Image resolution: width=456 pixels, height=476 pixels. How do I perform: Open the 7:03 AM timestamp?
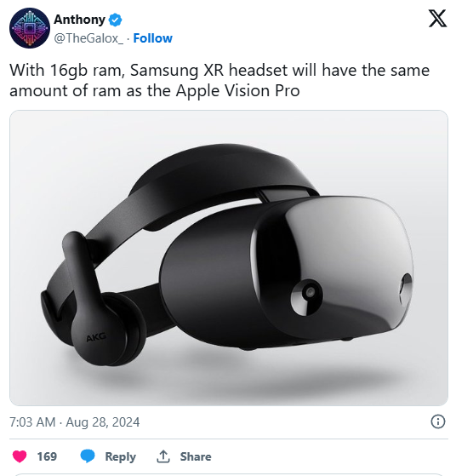coord(32,422)
